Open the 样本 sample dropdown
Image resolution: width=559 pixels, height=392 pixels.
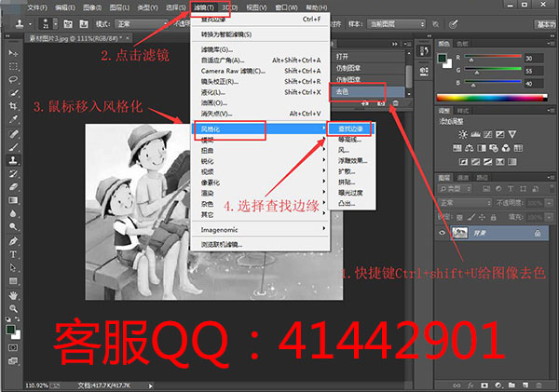pos(397,24)
